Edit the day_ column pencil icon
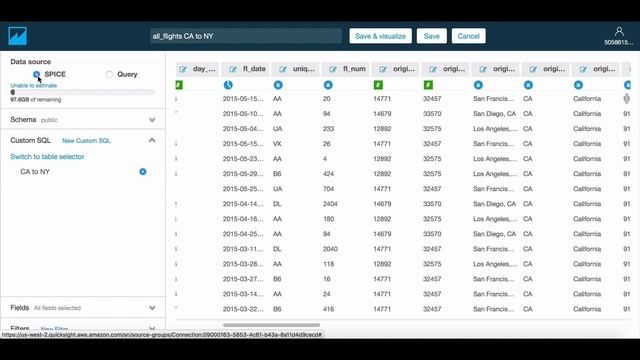Screen dimensions: 640x360 [183, 69]
